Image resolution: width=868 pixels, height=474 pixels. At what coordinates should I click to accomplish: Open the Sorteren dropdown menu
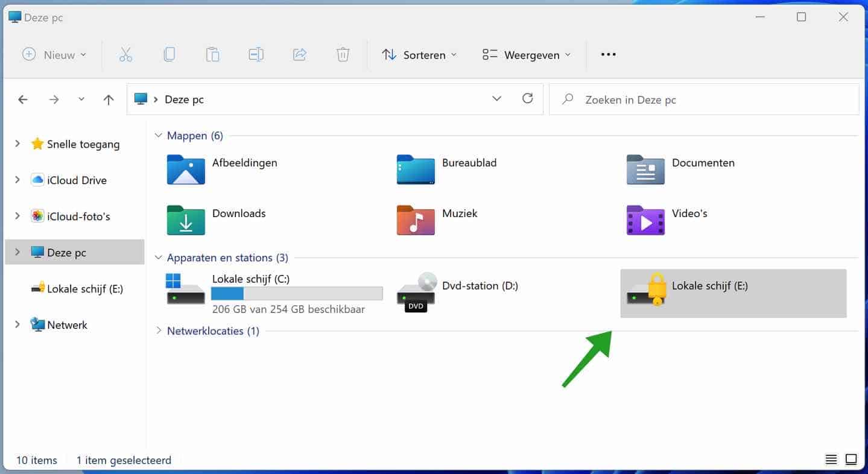pyautogui.click(x=420, y=55)
